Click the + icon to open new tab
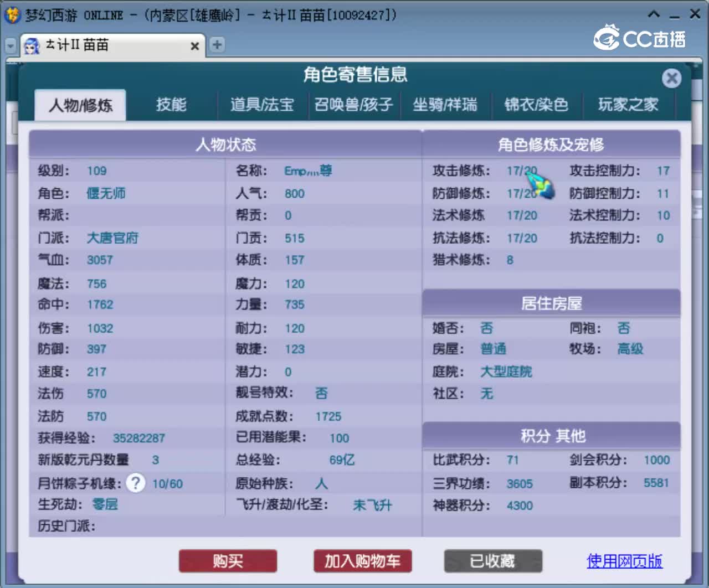 pos(217,45)
